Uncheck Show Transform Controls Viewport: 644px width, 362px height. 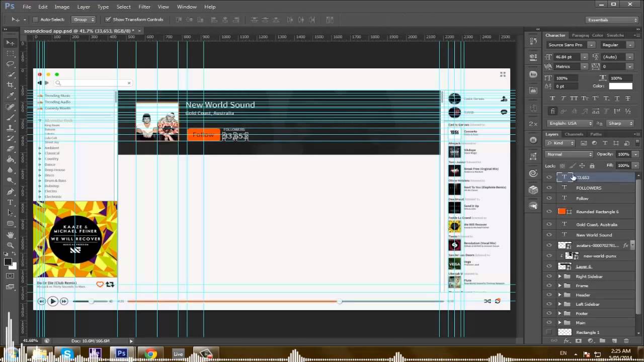coord(108,20)
